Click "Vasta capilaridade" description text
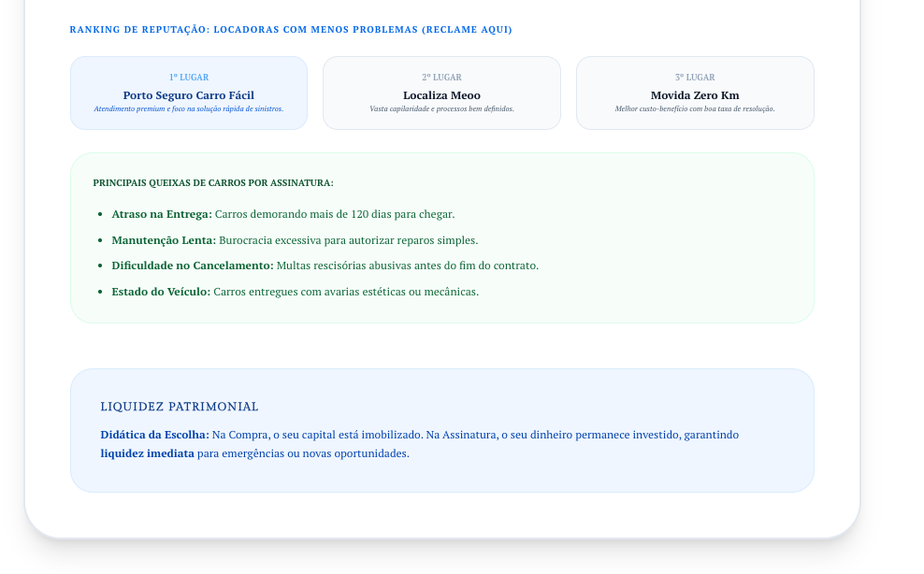 [x=441, y=109]
